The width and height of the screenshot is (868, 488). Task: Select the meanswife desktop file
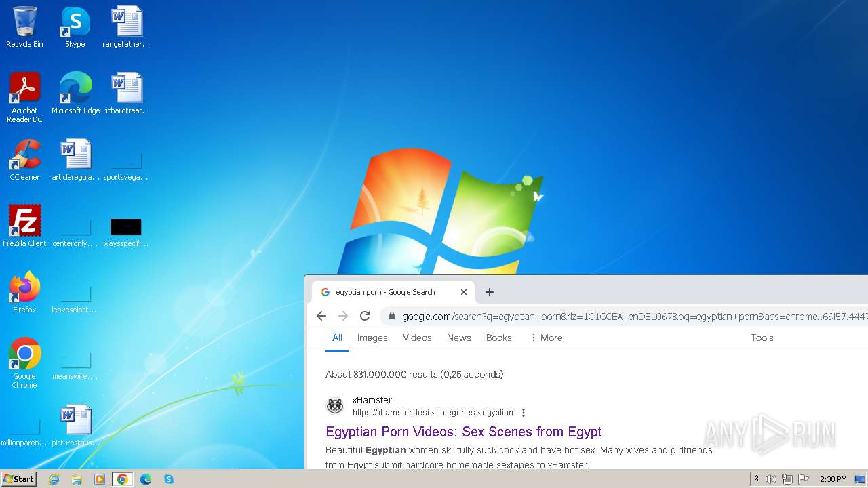[75, 364]
